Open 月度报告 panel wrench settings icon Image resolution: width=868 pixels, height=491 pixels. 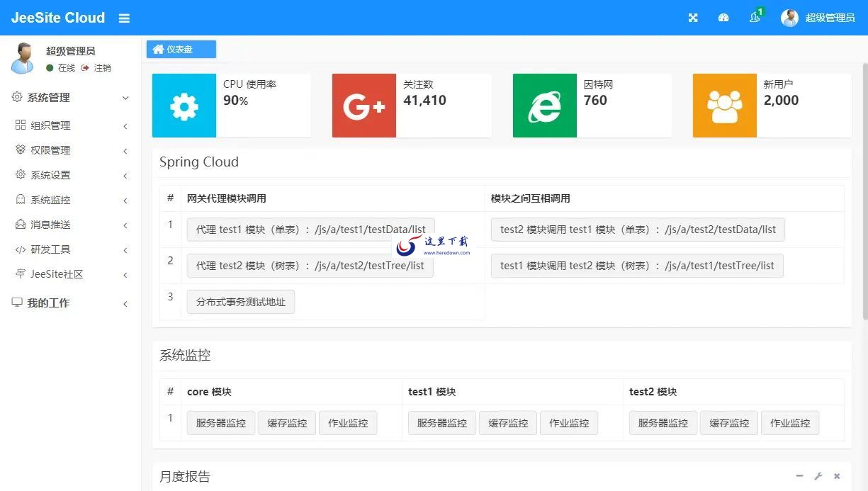click(818, 476)
